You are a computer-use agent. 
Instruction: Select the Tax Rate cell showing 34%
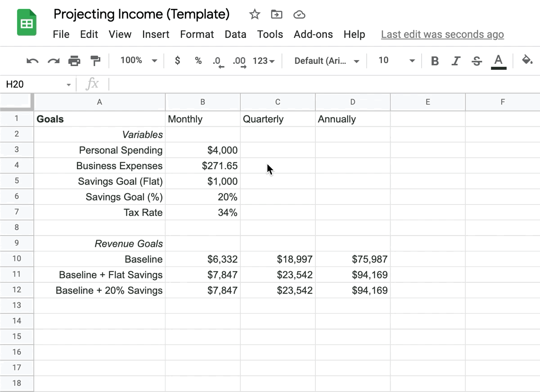pos(202,213)
